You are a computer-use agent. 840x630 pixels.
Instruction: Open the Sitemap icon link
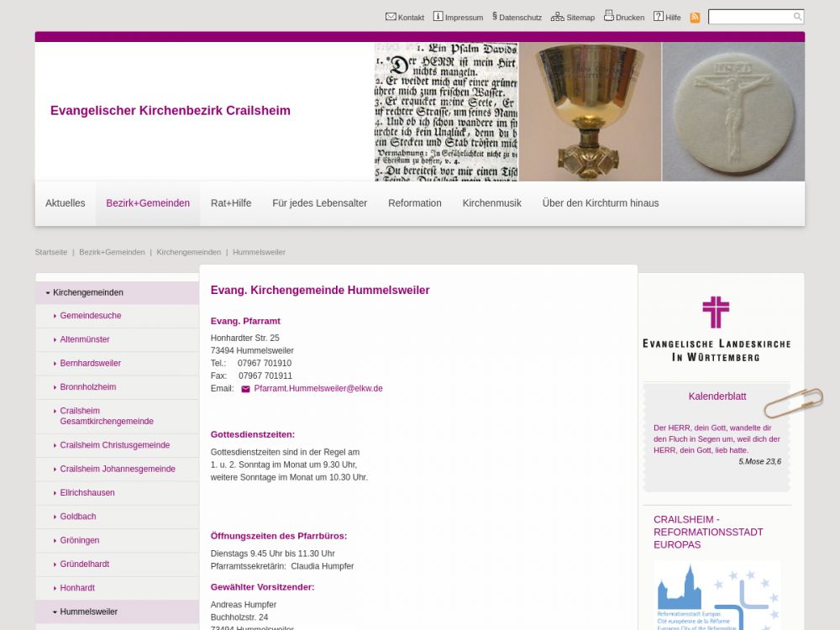557,17
